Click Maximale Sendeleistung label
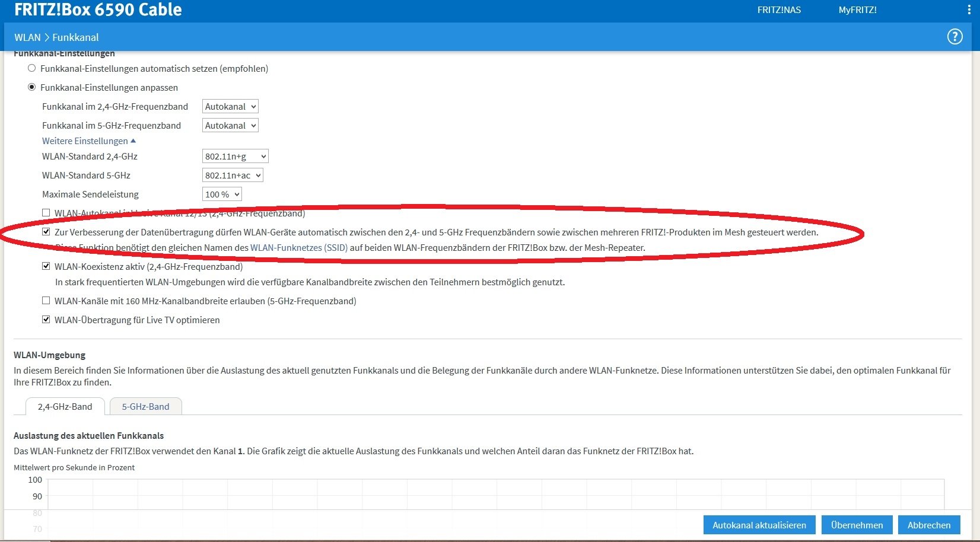 pyautogui.click(x=90, y=195)
